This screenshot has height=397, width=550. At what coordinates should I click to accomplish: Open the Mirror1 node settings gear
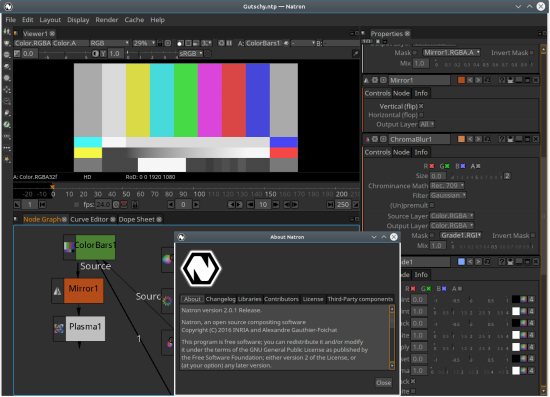375,80
